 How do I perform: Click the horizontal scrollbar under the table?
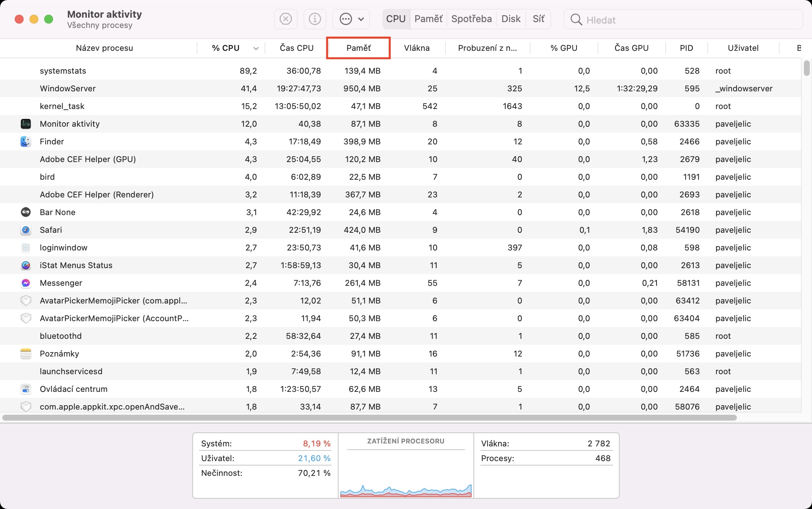coord(368,418)
